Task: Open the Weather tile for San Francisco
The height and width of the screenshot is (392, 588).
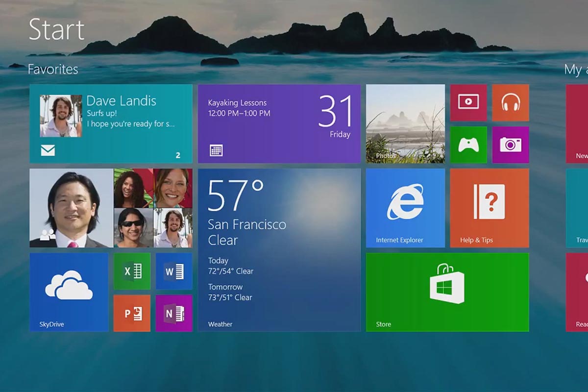Action: 279,250
